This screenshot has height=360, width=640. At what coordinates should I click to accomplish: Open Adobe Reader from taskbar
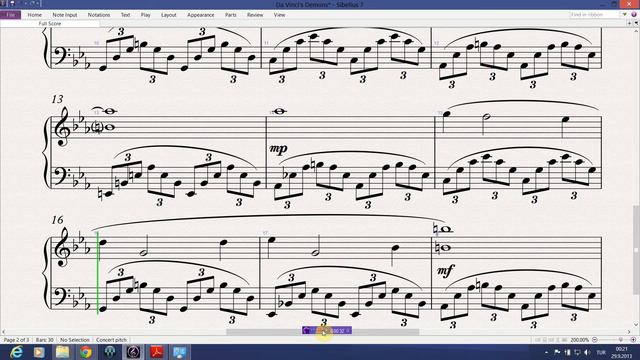(x=156, y=352)
